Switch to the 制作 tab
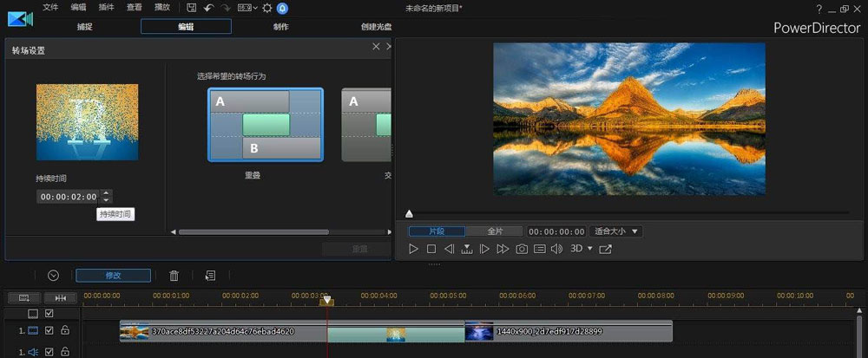 [280, 27]
